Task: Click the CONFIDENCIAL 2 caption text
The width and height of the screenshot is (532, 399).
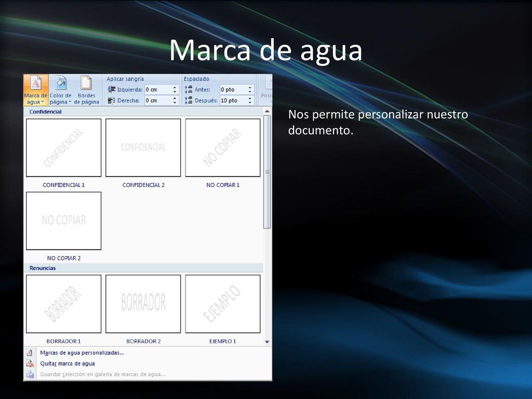Action: coord(143,185)
